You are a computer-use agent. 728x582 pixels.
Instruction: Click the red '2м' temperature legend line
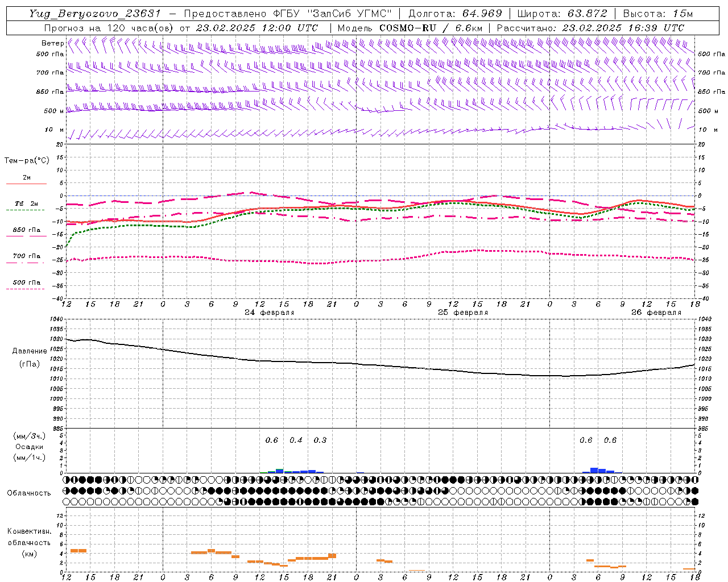coord(26,184)
